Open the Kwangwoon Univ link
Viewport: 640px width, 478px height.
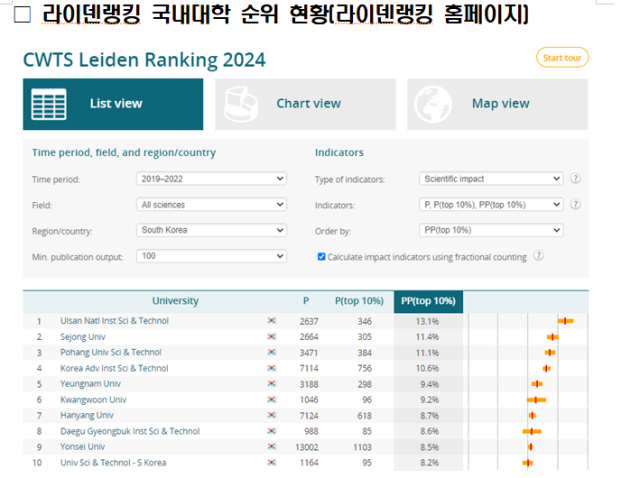click(x=93, y=400)
